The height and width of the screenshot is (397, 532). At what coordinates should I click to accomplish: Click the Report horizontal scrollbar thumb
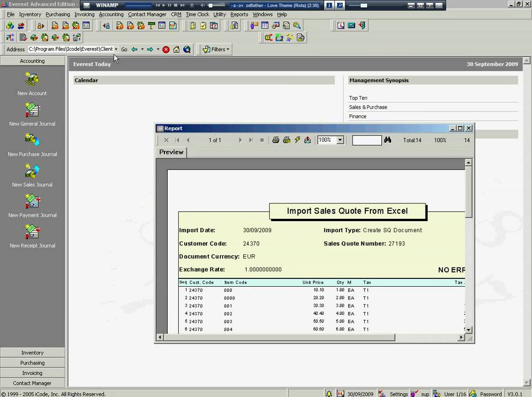[x=280, y=337]
